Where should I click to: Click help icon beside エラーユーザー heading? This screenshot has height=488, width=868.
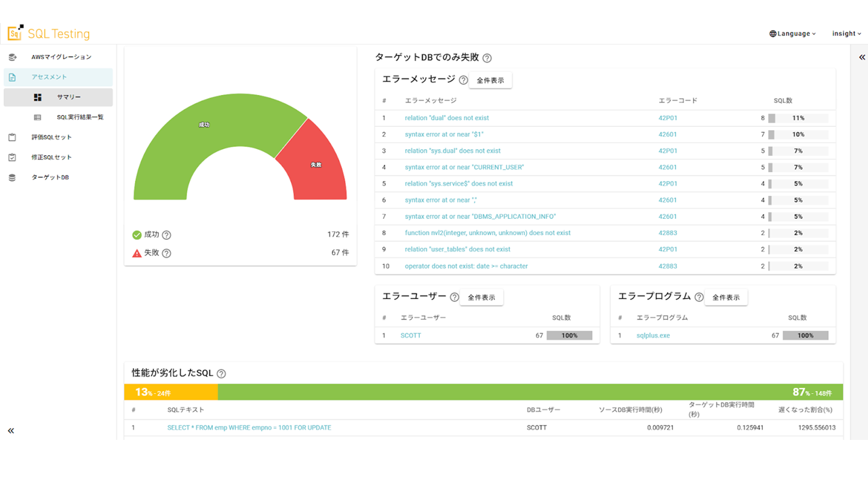(x=454, y=298)
